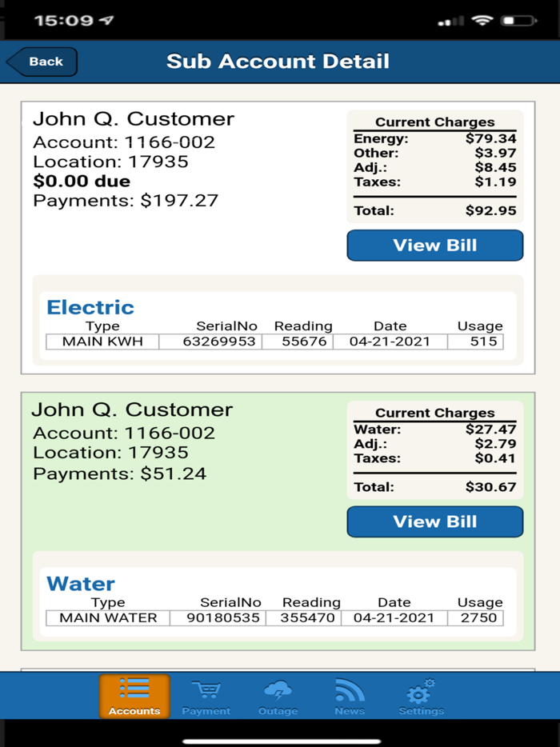
Task: Switch to the Payment tab
Action: click(x=206, y=697)
